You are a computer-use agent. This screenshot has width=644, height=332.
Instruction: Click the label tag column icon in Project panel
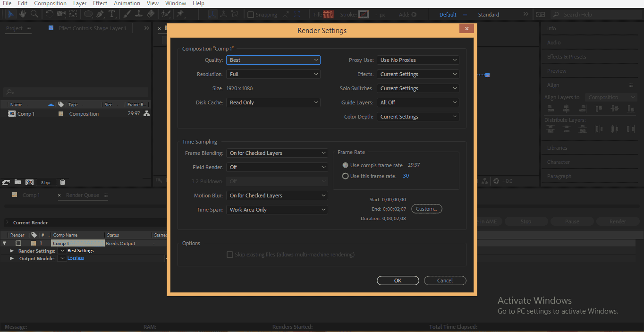click(61, 104)
